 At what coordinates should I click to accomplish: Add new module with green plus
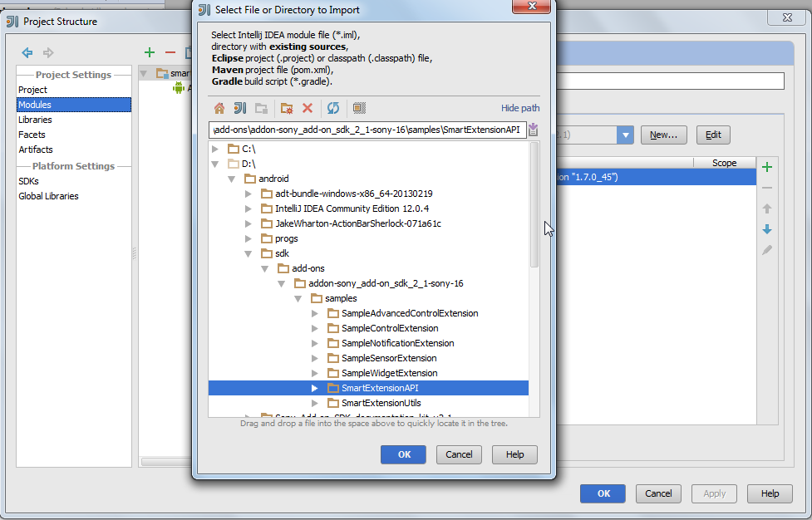(150, 52)
